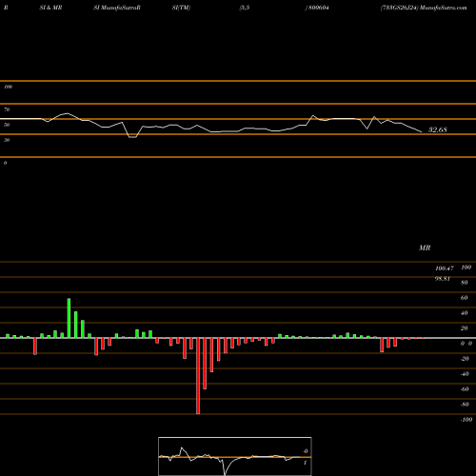The image size is (476, 476).
Task: Select the tallest green MR histogram bar
Action: pos(69,318)
